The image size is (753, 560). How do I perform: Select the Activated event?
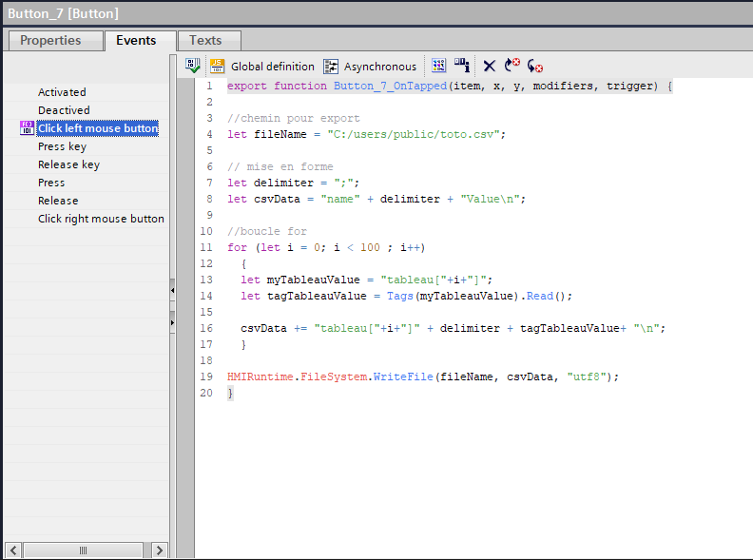pos(62,92)
